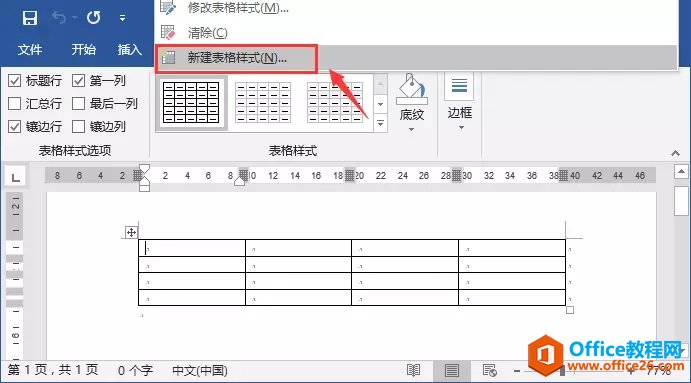Click the language indicator 中文(中国)
This screenshot has width=691, height=383.
pyautogui.click(x=200, y=370)
